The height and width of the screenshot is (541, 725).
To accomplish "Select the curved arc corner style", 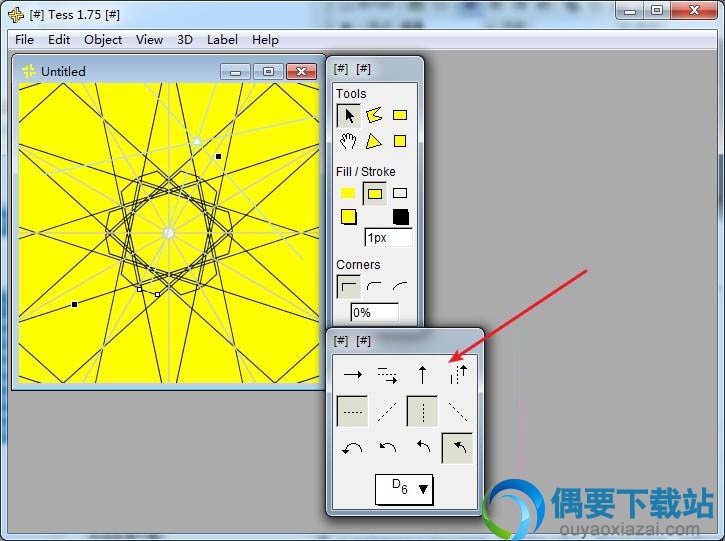I will pos(400,287).
